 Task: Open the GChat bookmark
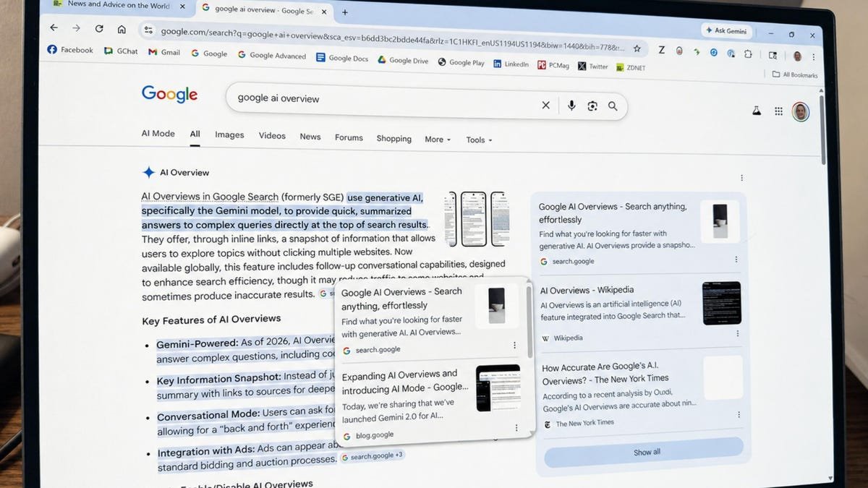(120, 51)
